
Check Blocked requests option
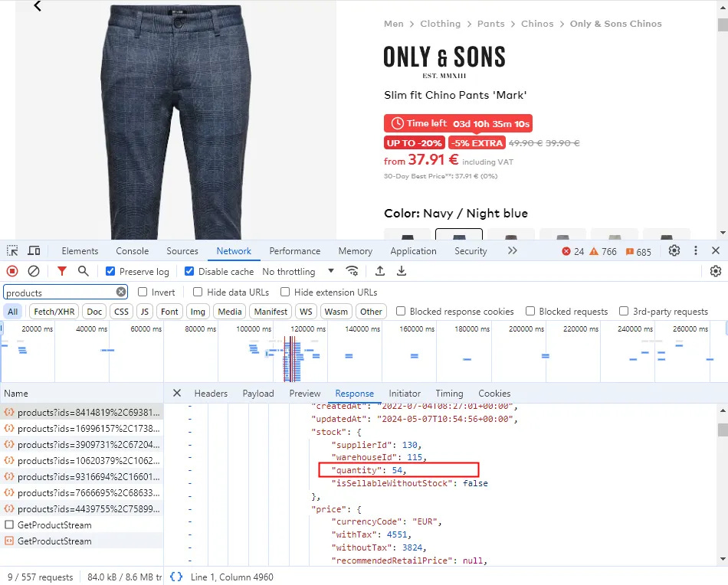click(x=530, y=311)
